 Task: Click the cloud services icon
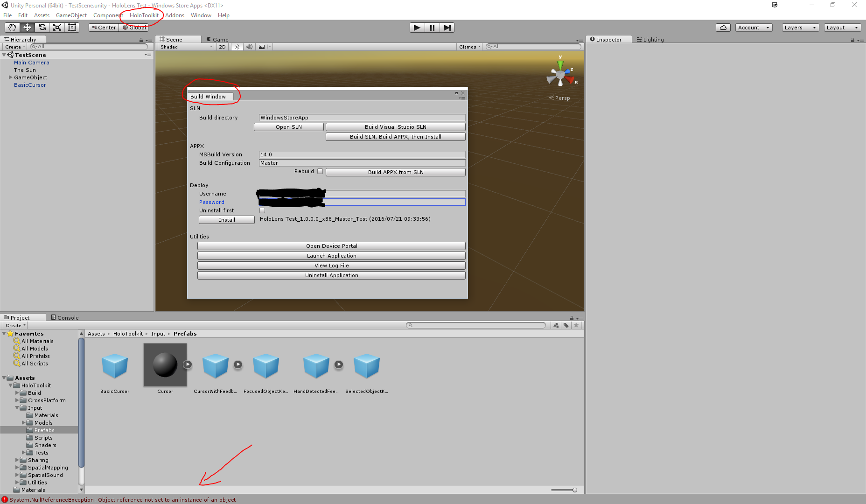pos(723,27)
